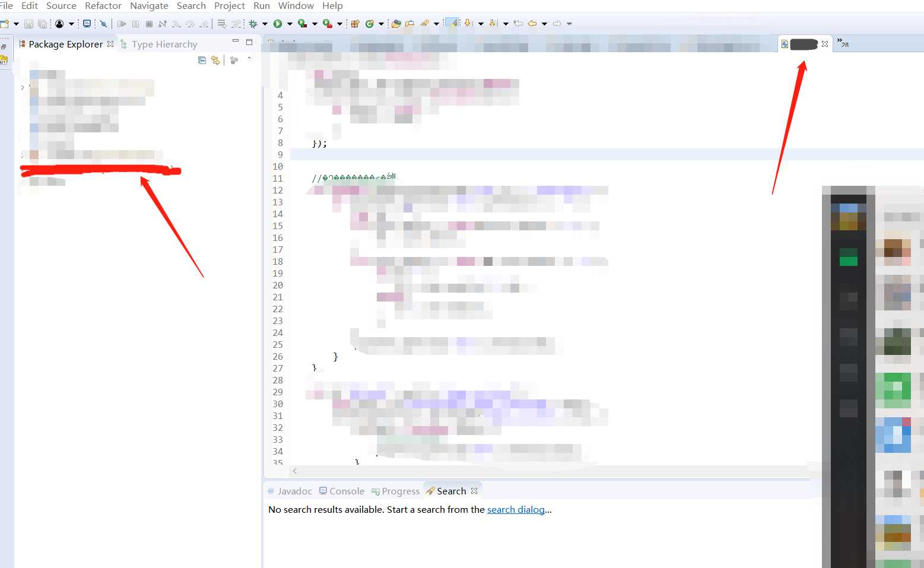This screenshot has height=568, width=924.
Task: Click Collapse All in Package Explorer
Action: (x=202, y=60)
